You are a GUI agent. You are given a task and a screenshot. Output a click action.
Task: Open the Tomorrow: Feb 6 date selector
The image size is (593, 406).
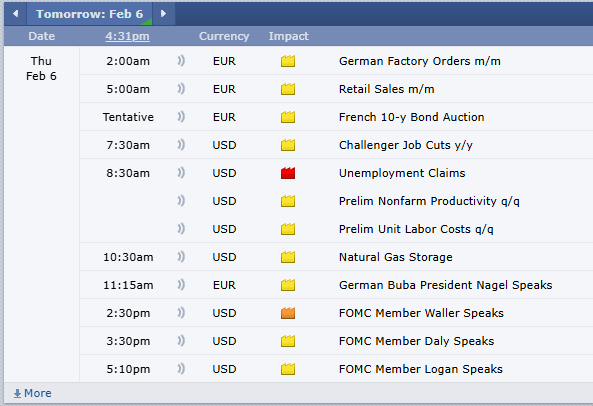click(90, 14)
